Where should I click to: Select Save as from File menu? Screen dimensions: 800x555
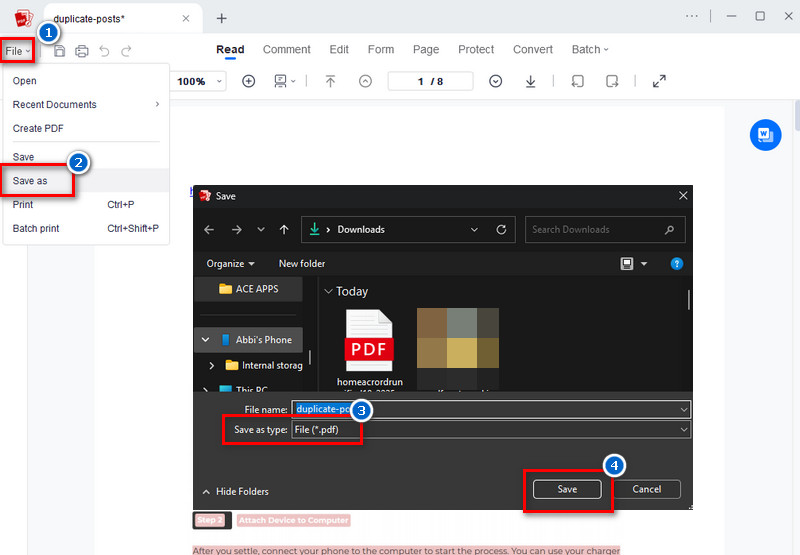tap(30, 181)
